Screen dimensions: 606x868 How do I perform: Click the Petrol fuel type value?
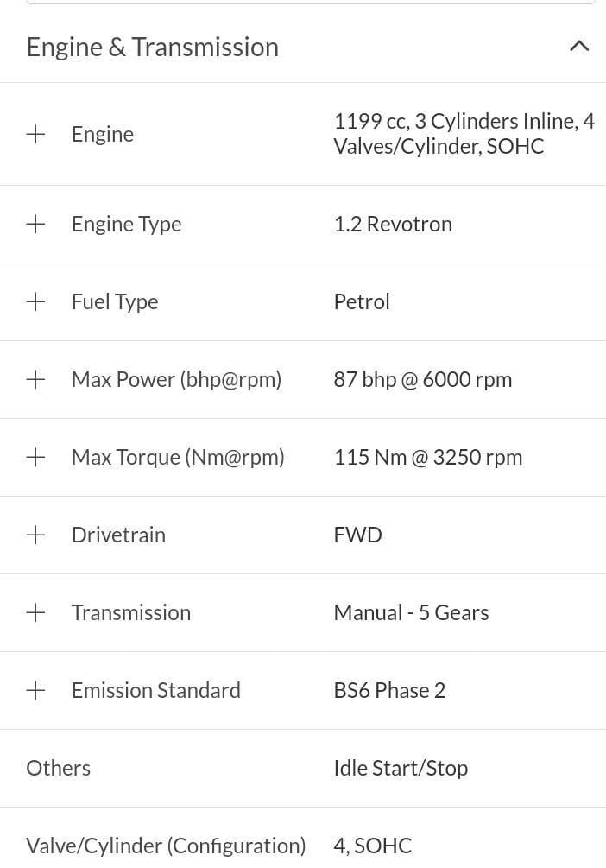(x=362, y=301)
